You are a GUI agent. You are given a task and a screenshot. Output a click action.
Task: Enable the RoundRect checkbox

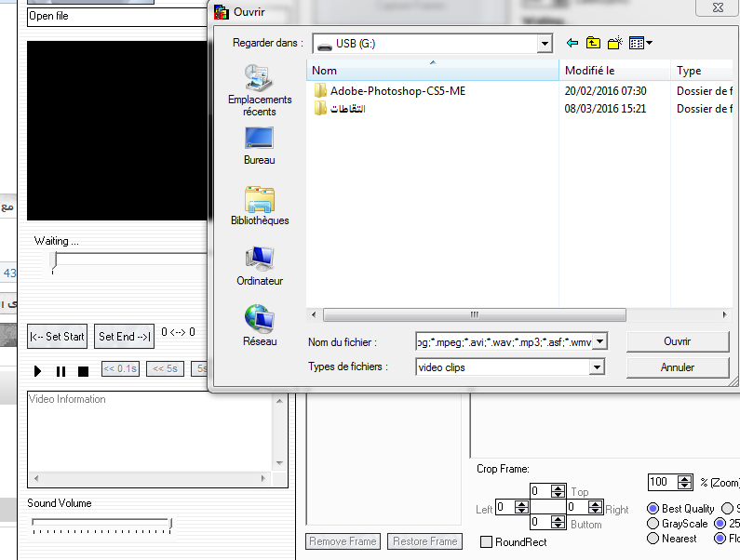click(487, 541)
